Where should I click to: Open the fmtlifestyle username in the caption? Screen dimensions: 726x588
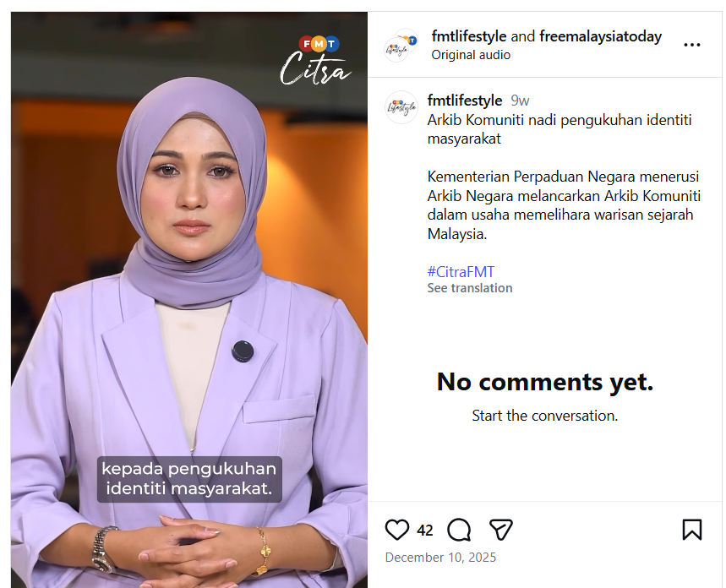coord(464,101)
